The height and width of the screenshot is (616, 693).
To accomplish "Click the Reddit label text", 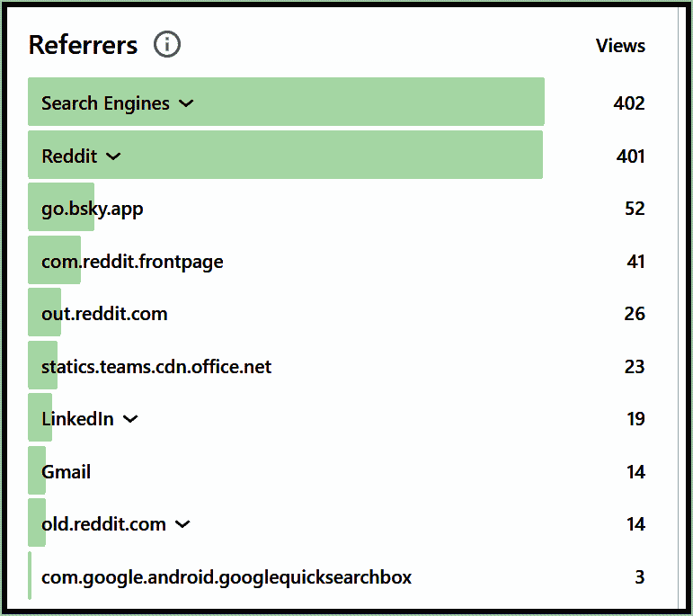I will [x=69, y=156].
